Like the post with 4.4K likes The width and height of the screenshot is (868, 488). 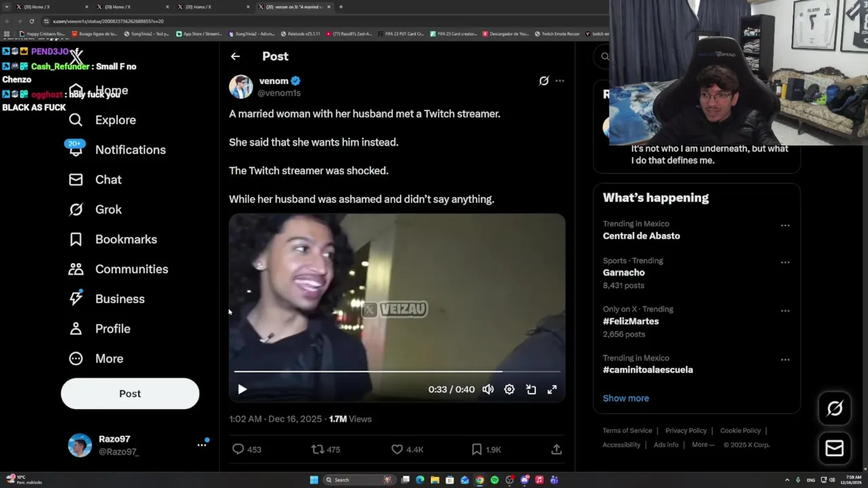[408, 449]
